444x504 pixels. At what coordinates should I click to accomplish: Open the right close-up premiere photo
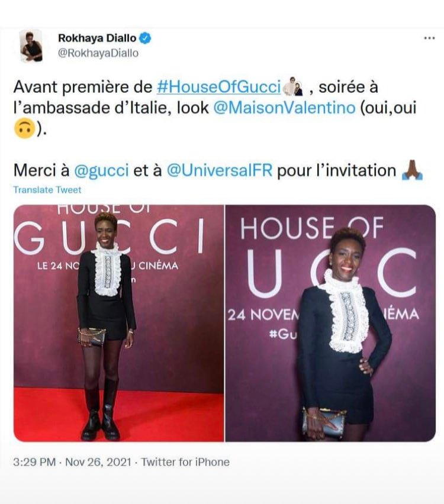pos(330,323)
